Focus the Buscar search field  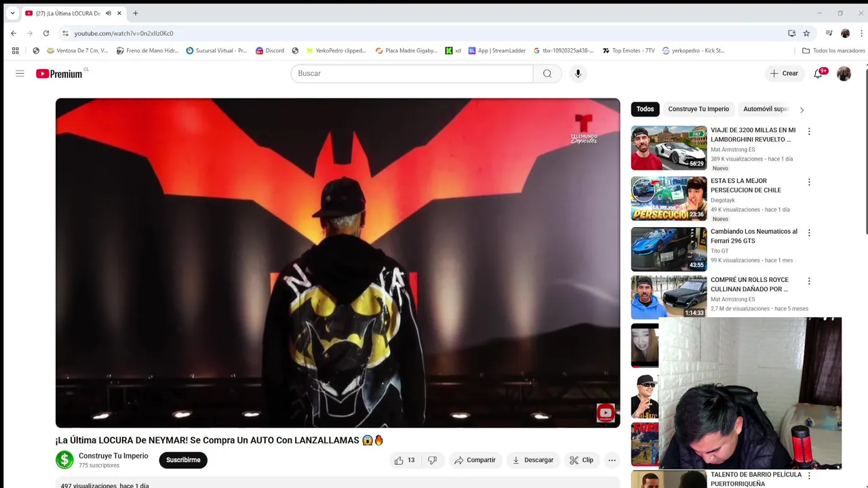(x=412, y=73)
